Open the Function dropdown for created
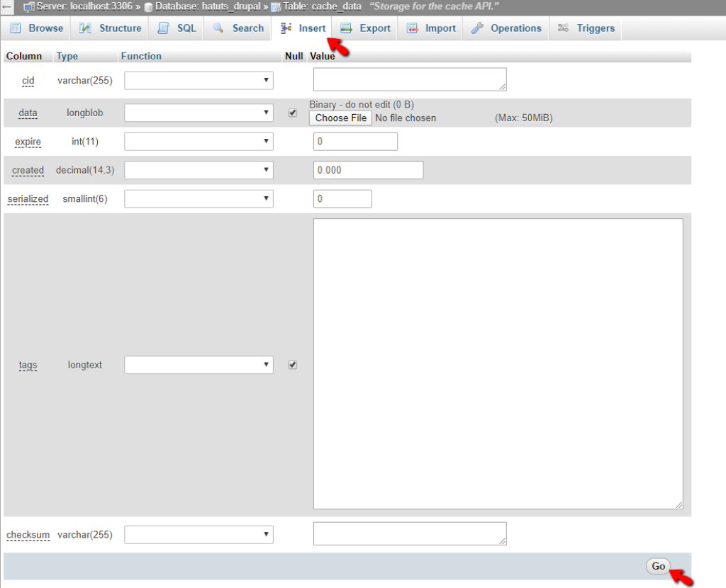 coord(199,170)
